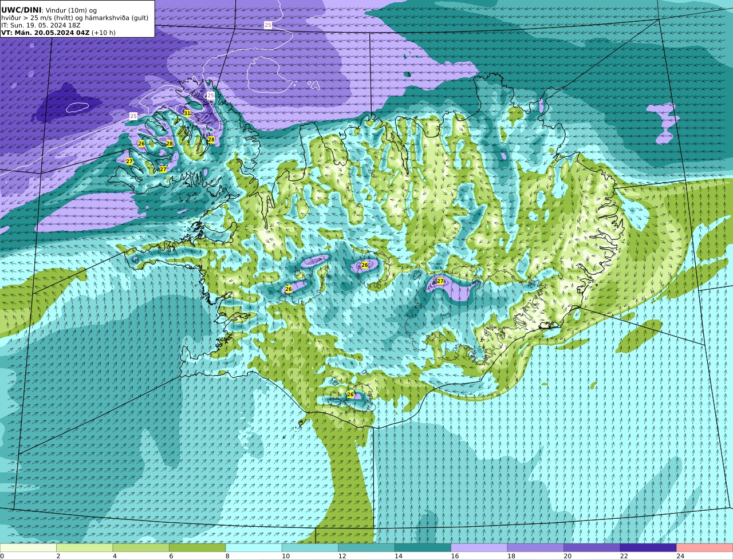The height and width of the screenshot is (560, 733).
Task: Pick the 10–12 m/s light teal legend swatch
Action: click(310, 547)
